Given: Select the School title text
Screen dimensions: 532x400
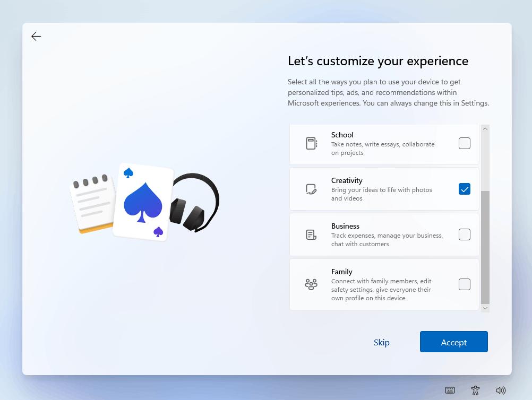Looking at the screenshot, I should 342,135.
